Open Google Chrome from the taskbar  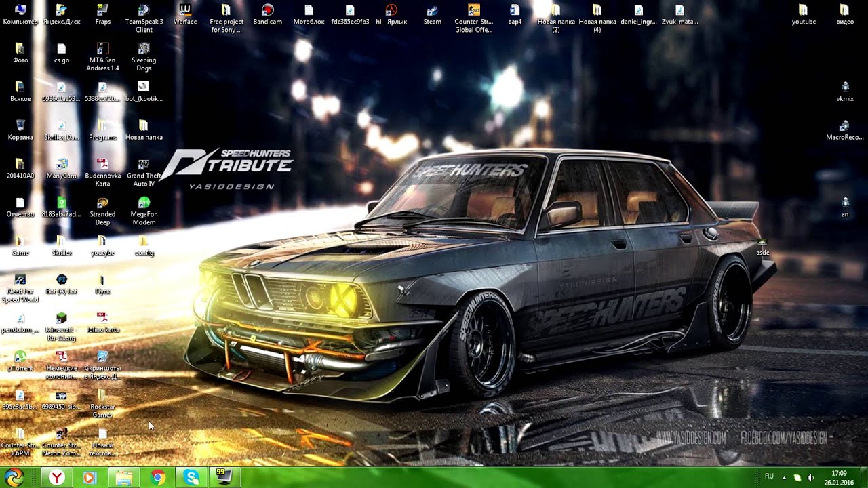click(158, 478)
